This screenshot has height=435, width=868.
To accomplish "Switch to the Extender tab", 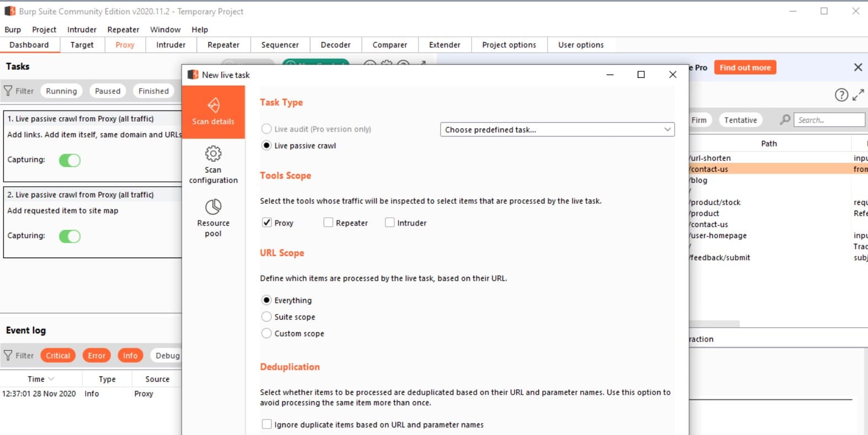I will coord(444,45).
